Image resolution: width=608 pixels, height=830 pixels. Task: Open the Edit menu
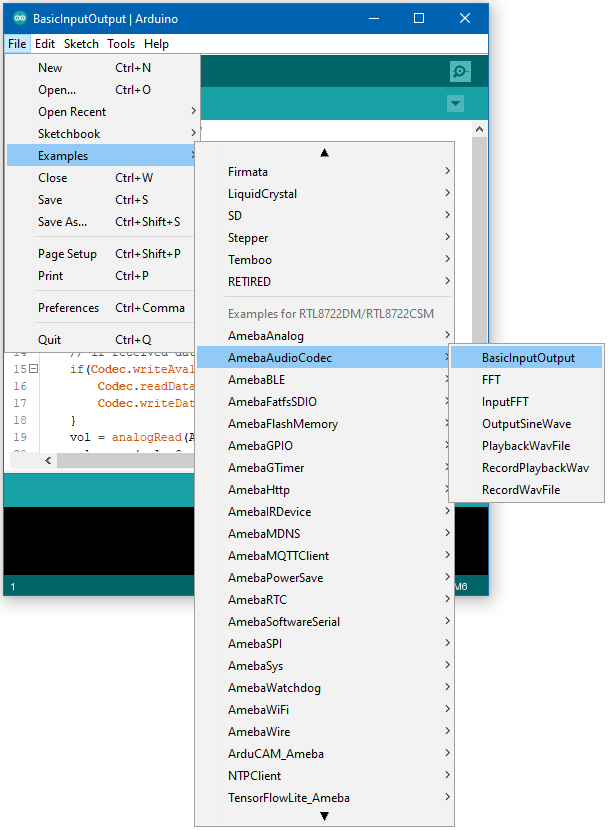(45, 44)
